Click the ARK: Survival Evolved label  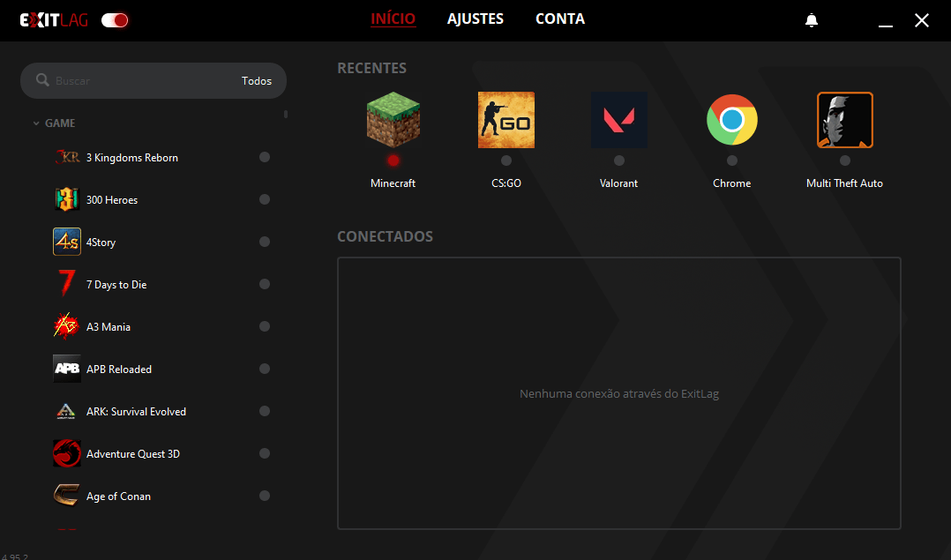coord(137,412)
